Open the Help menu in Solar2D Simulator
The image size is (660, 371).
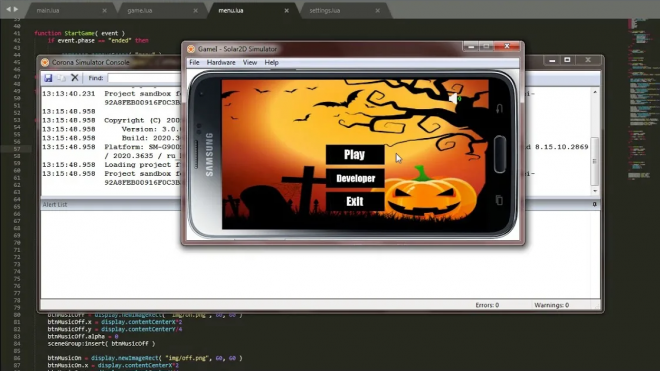[x=271, y=62]
